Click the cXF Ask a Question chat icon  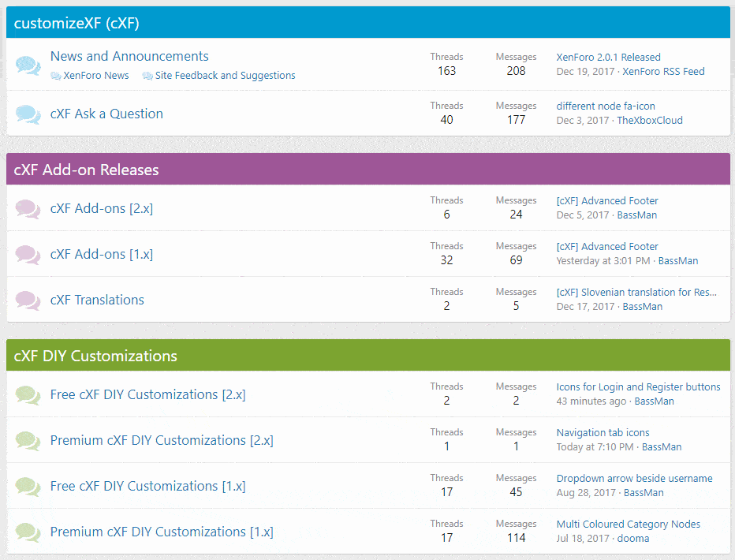click(28, 114)
